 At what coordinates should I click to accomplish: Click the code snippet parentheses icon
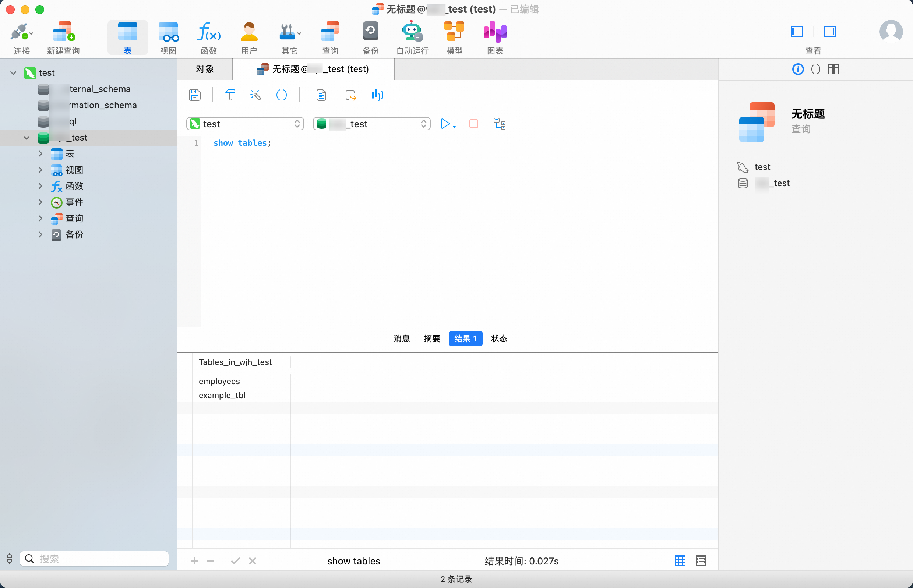(x=281, y=95)
